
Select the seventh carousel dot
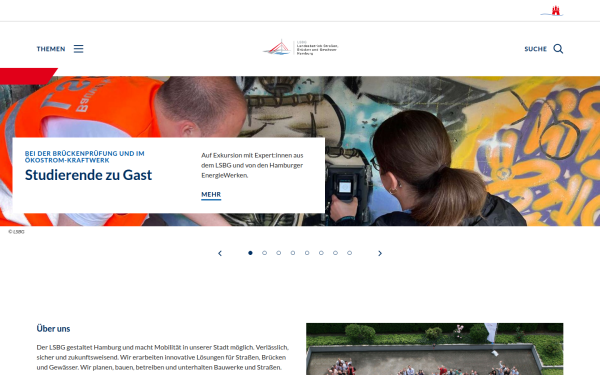[x=335, y=253]
